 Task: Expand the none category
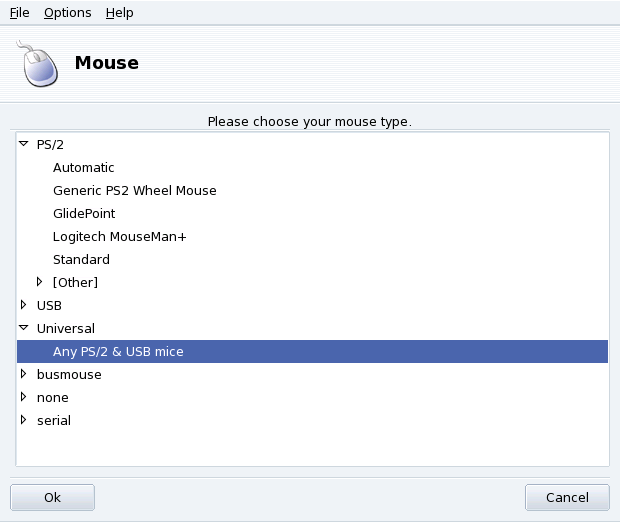tap(24, 397)
